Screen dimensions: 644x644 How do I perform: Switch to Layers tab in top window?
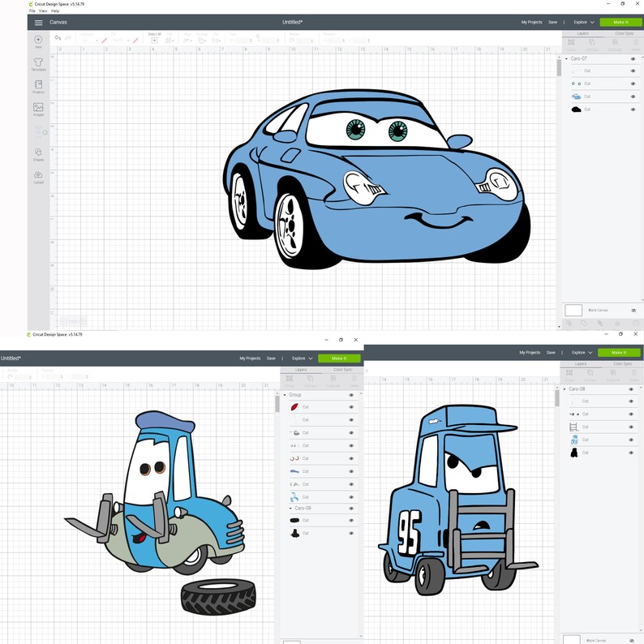pyautogui.click(x=582, y=34)
